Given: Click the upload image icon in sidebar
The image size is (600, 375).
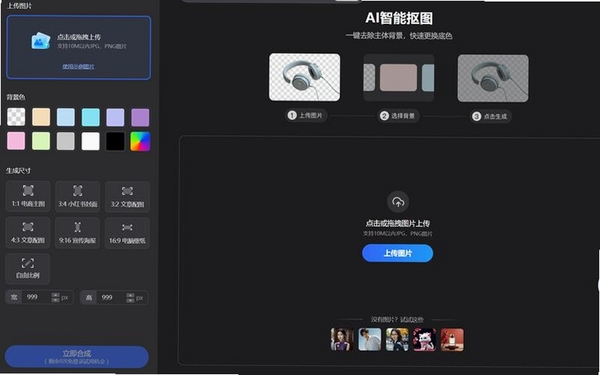Looking at the screenshot, I should (41, 41).
